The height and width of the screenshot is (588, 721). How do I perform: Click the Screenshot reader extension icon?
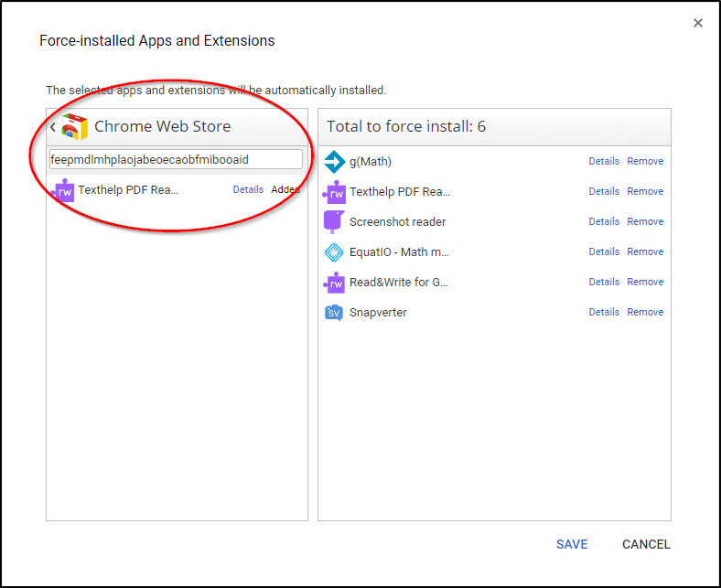[334, 222]
